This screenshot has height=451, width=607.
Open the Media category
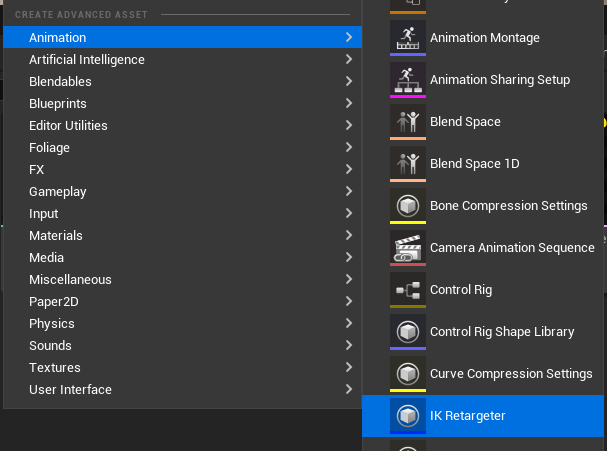182,257
